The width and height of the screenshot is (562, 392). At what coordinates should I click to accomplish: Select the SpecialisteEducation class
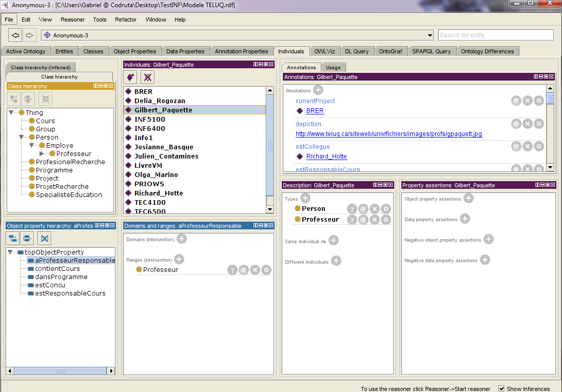[69, 194]
